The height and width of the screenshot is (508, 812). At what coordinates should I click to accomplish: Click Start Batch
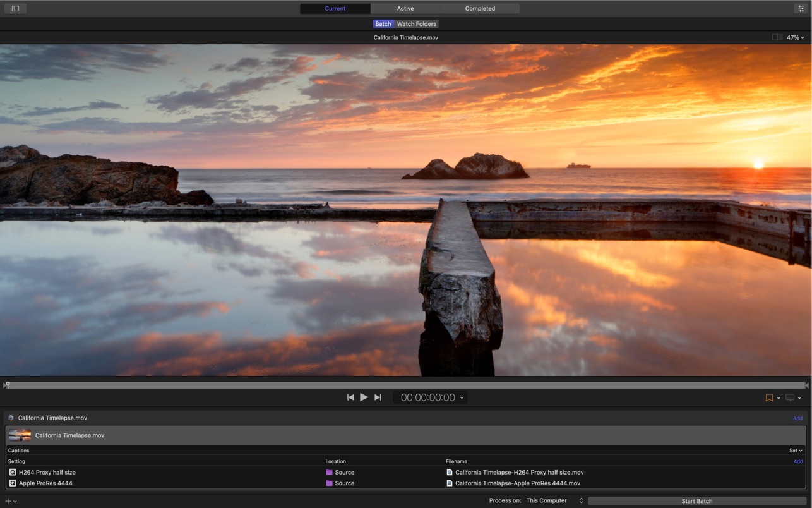point(696,500)
